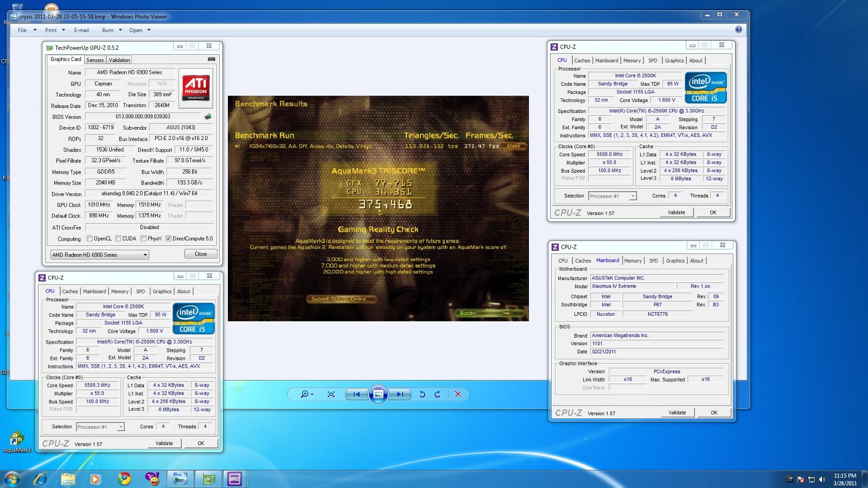Screen dimensions: 868x488
Task: Open Windows Explorer from the taskbar
Action: tap(68, 479)
